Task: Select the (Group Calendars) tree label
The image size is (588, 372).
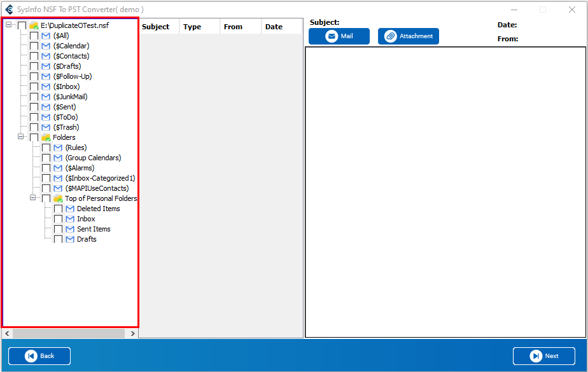Action: pos(93,158)
